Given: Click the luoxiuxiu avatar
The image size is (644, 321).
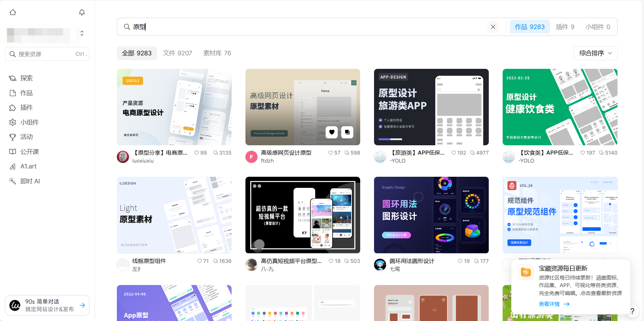Looking at the screenshot, I should [123, 157].
